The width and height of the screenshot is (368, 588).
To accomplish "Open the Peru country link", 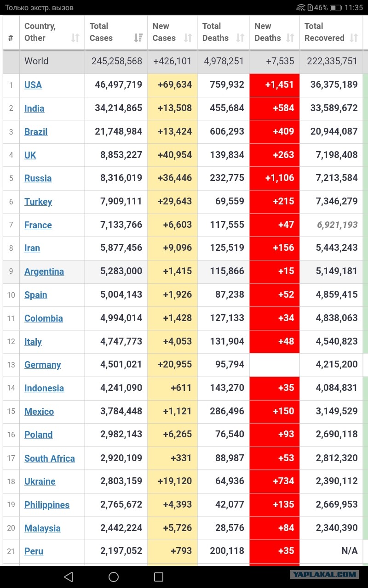I will [34, 551].
